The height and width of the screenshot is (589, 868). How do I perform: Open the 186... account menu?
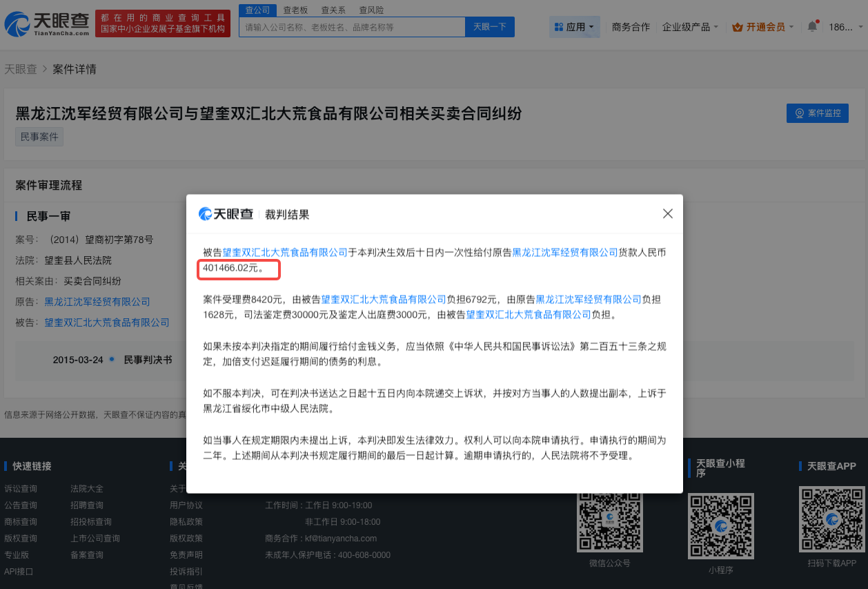coord(845,27)
